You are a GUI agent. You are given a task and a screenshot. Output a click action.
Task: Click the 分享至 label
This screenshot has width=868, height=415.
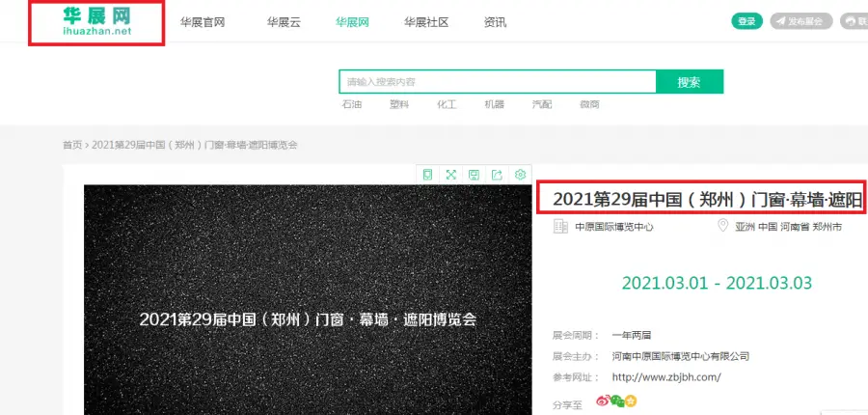click(567, 404)
